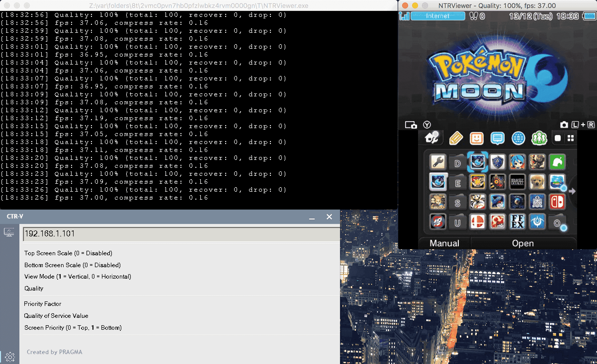Launch the Super Smash Bros icon
Screen dimensions: 597x364
click(x=477, y=221)
